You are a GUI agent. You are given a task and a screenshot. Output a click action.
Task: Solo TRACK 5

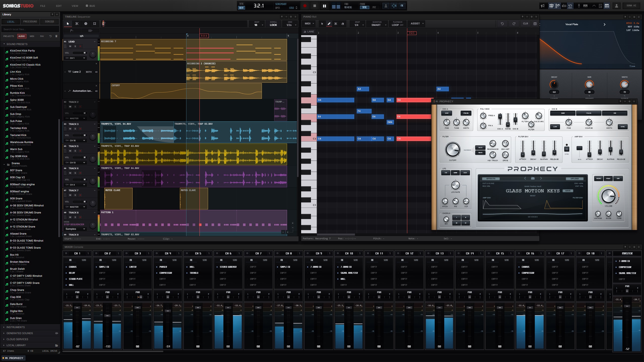pyautogui.click(x=75, y=151)
